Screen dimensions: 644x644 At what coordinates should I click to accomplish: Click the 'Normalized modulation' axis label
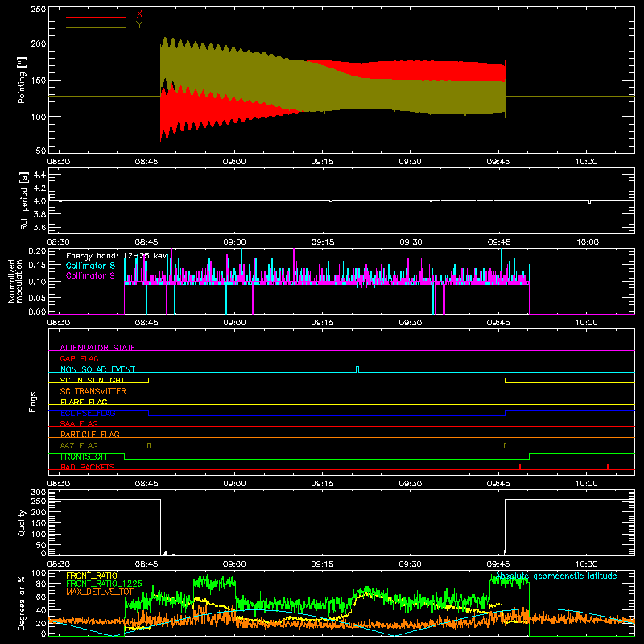[x=16, y=281]
